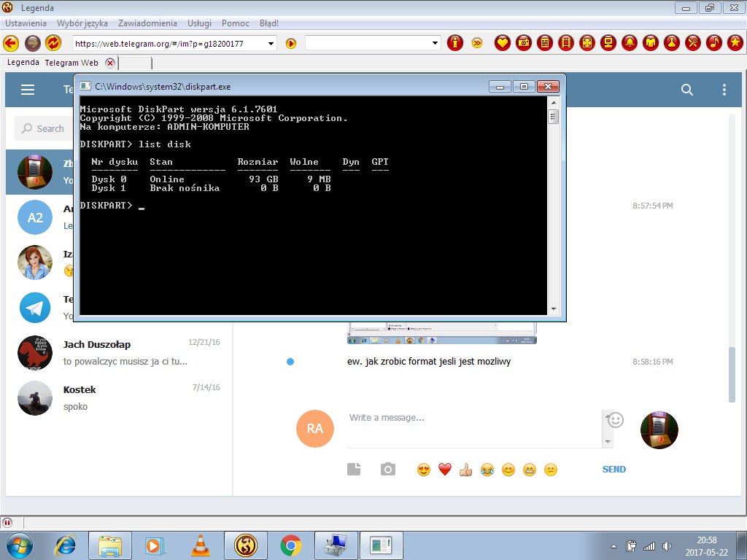The image size is (747, 560).
Task: Click the heart icon in the toolbar
Action: 502,43
